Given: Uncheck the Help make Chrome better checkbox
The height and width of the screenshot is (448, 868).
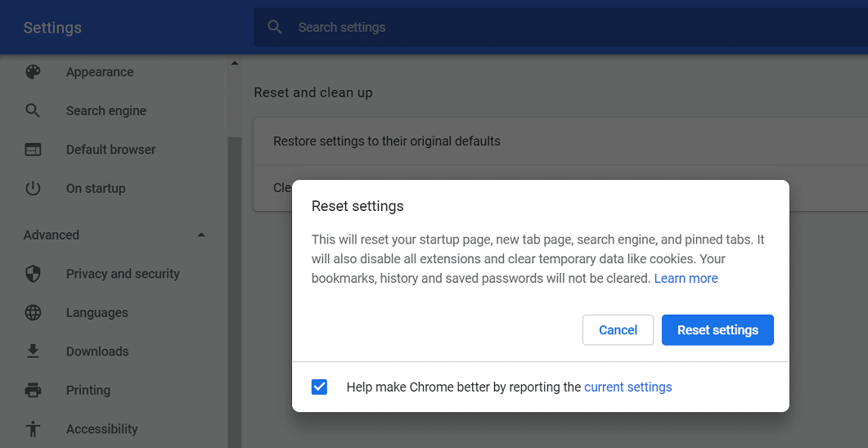Looking at the screenshot, I should point(320,387).
